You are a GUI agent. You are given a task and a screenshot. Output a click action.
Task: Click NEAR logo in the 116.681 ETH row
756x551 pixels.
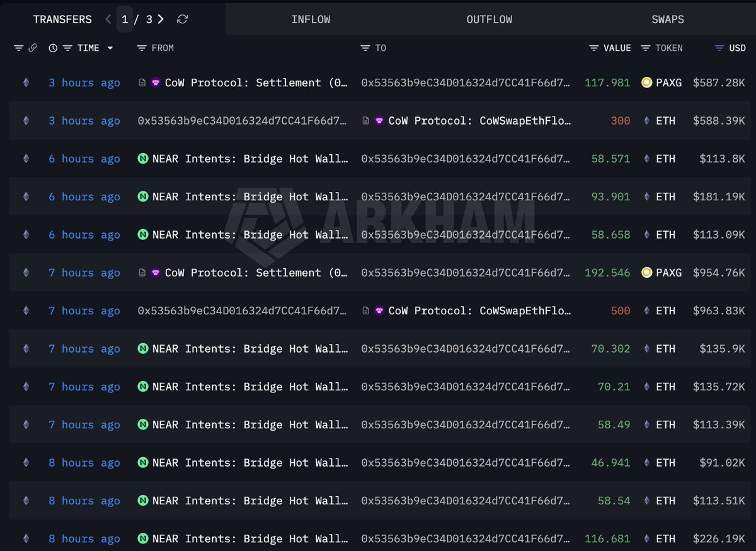[143, 538]
